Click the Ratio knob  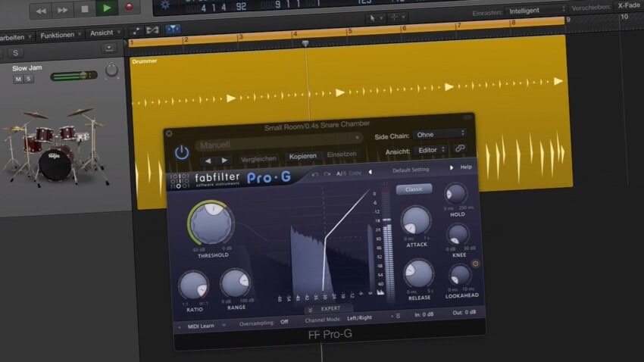[193, 286]
